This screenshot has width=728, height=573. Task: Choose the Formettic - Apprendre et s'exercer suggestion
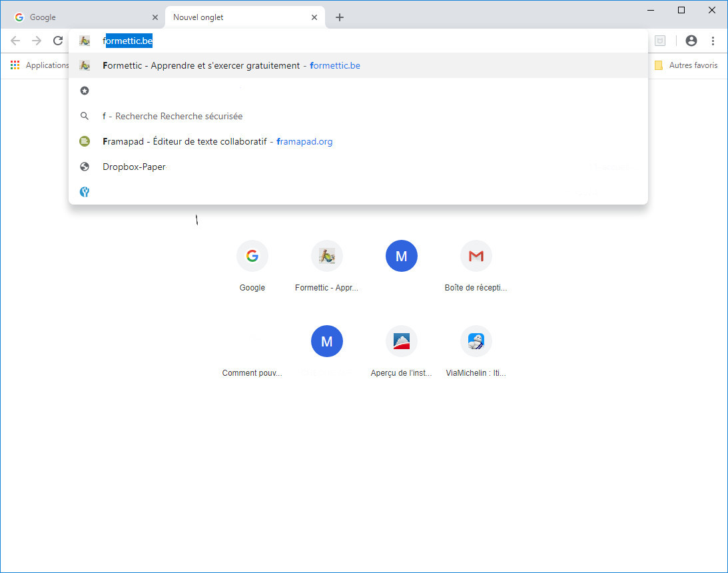point(358,65)
